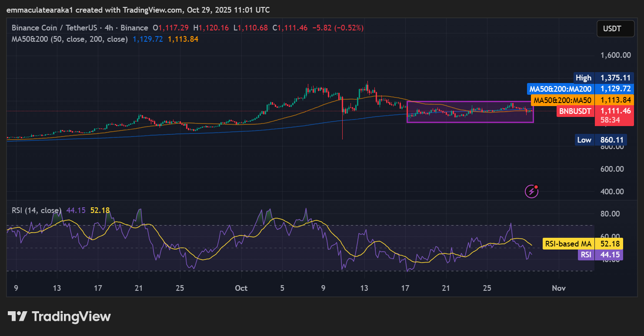The width and height of the screenshot is (644, 336).
Task: Click the pink lightning-bolt quick action icon
Action: coord(531,191)
